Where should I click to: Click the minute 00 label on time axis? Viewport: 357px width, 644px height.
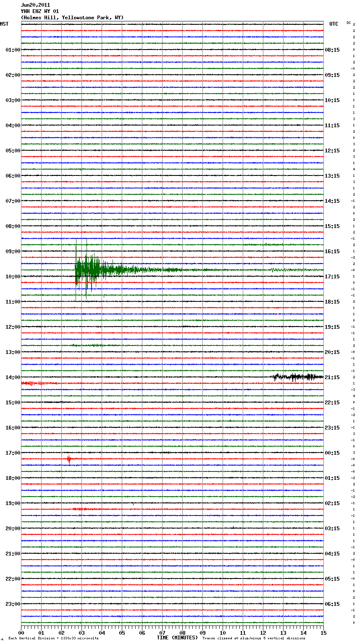pos(21,633)
